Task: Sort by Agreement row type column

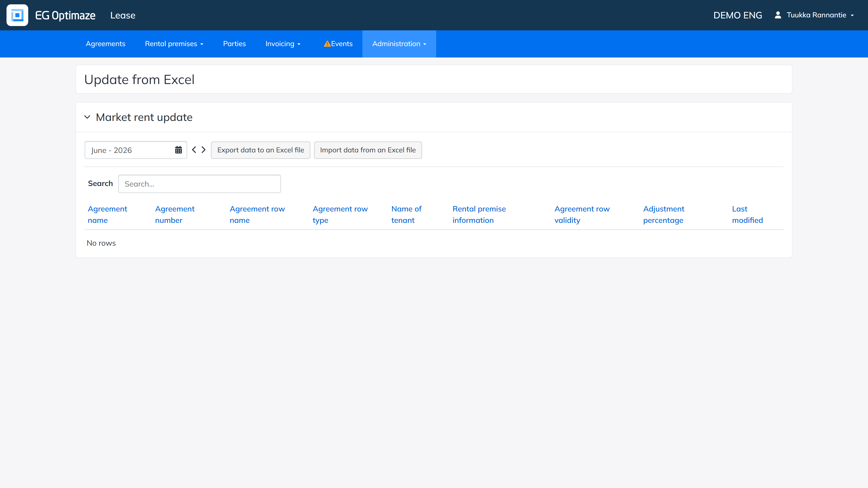Action: click(340, 214)
